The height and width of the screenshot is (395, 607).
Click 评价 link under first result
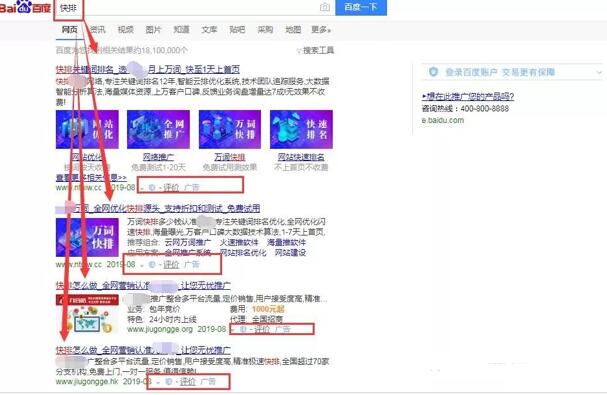[171, 187]
